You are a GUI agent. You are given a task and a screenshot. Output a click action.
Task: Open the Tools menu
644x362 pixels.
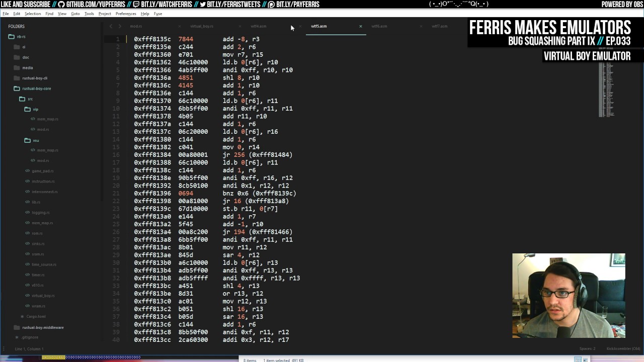click(89, 14)
